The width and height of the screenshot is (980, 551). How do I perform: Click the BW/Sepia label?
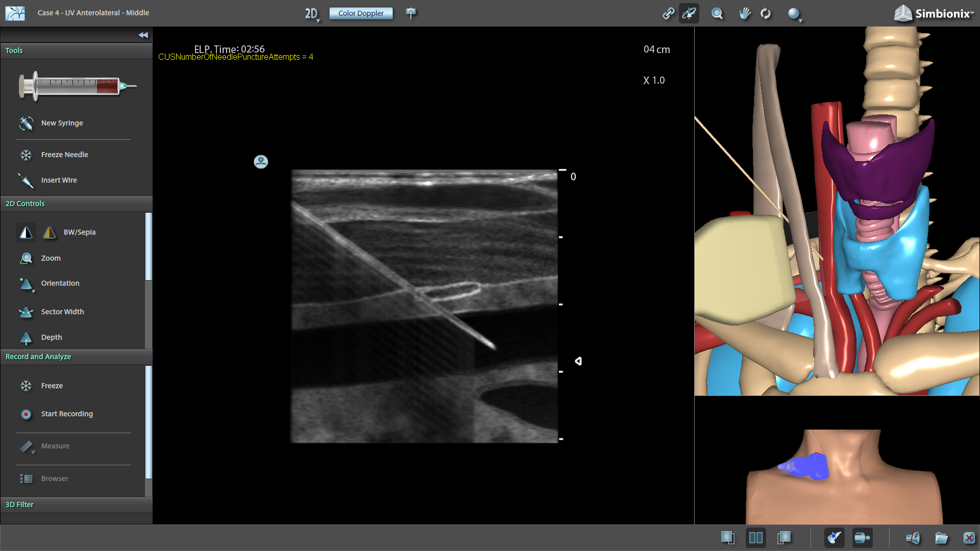pyautogui.click(x=80, y=232)
